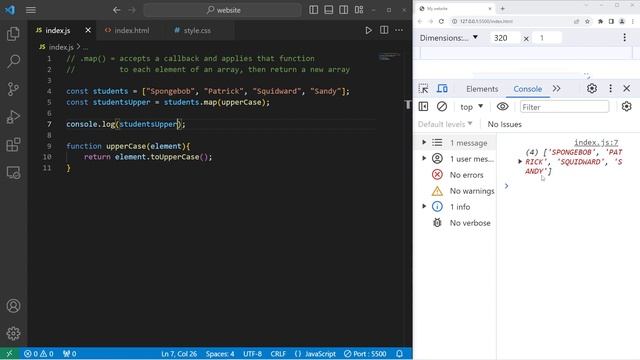Toggle the device toolbar in DevTools

[442, 89]
